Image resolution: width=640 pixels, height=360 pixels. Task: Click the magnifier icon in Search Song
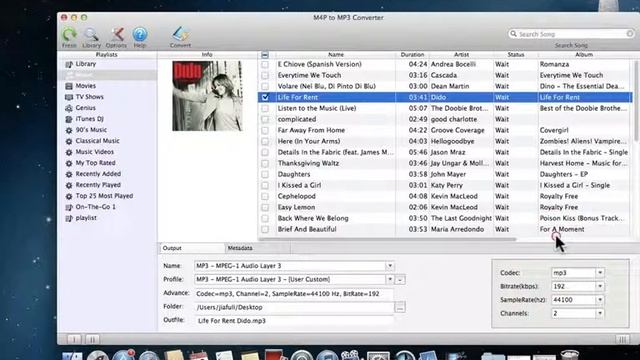coord(513,34)
